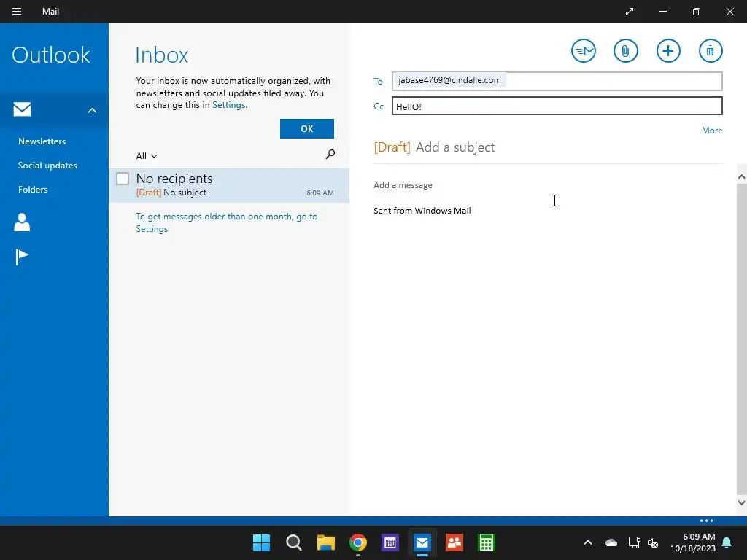Open Windows Start menu
This screenshot has height=560, width=747.
point(262,542)
